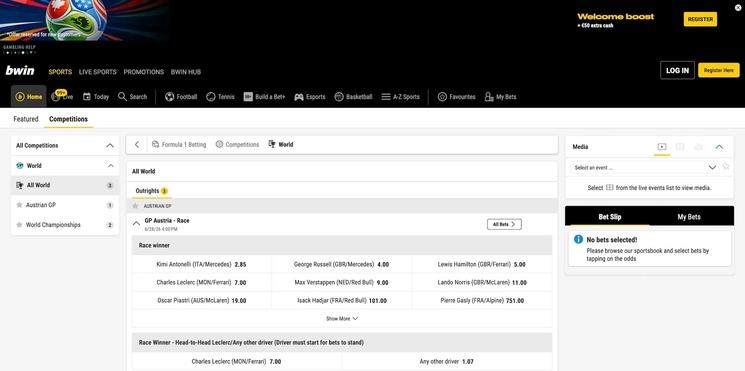
Task: Switch to My Bets tab in slip
Action: pos(688,217)
